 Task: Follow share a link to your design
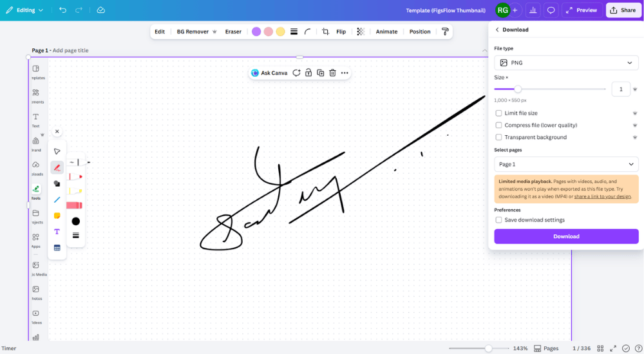(602, 197)
